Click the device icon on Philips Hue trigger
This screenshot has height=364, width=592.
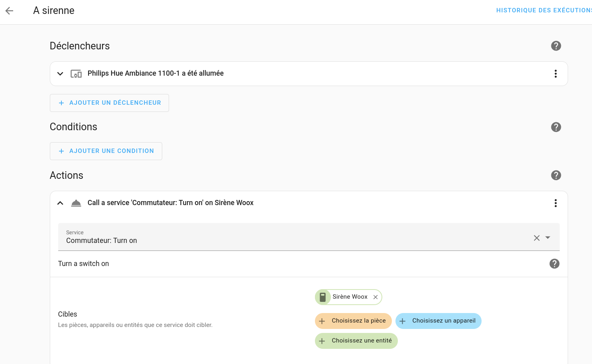click(x=76, y=74)
